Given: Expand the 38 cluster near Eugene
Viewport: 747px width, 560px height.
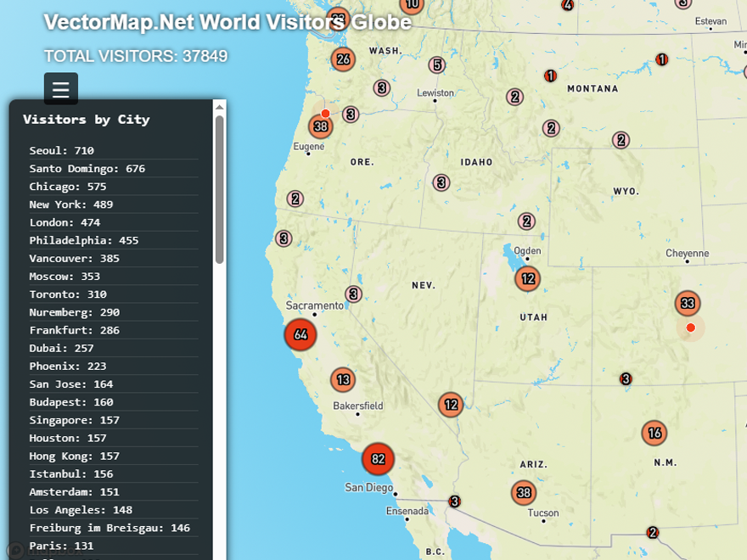Looking at the screenshot, I should click(320, 127).
